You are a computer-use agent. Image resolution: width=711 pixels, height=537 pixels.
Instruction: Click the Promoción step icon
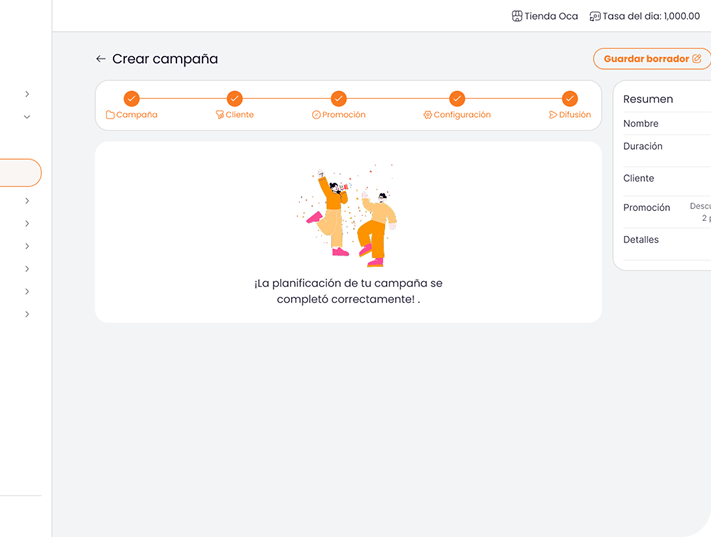pyautogui.click(x=316, y=115)
